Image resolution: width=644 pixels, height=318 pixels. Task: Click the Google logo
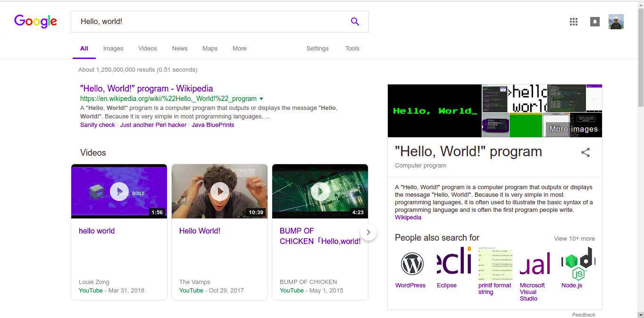(35, 21)
